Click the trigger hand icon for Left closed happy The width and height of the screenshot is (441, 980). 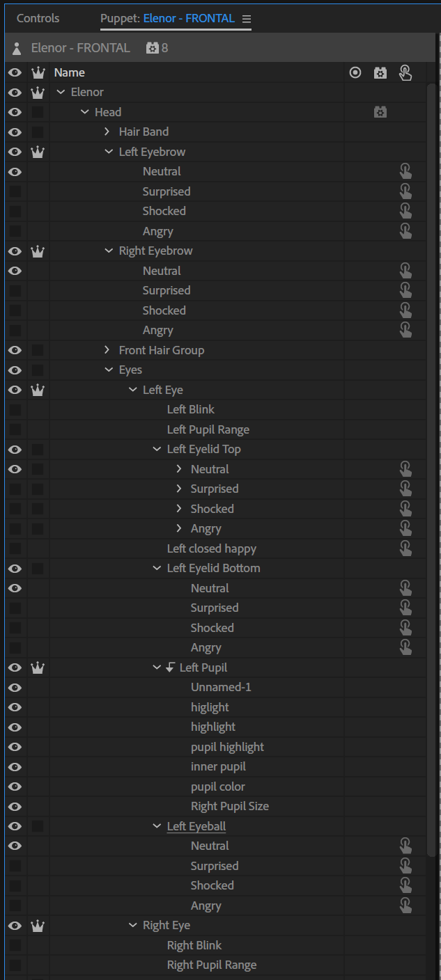(x=405, y=548)
